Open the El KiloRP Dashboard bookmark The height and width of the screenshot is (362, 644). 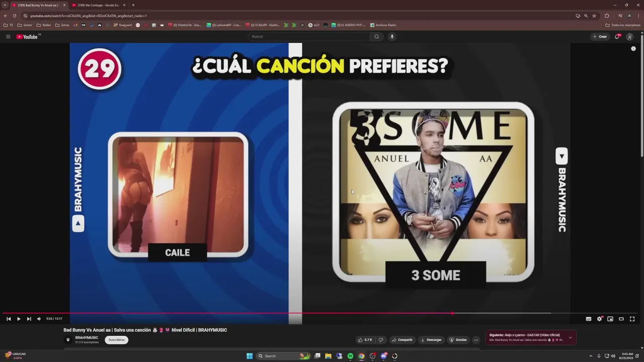[263, 25]
